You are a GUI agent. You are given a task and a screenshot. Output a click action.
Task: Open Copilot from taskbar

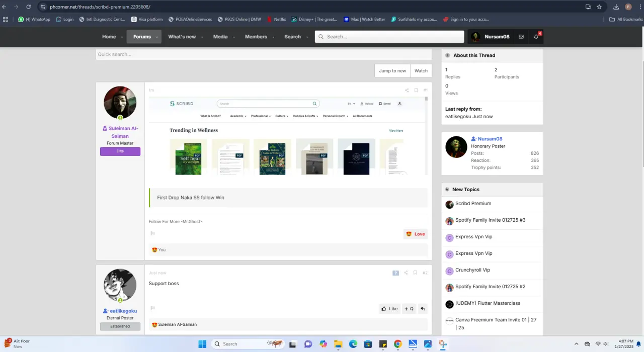tap(323, 344)
